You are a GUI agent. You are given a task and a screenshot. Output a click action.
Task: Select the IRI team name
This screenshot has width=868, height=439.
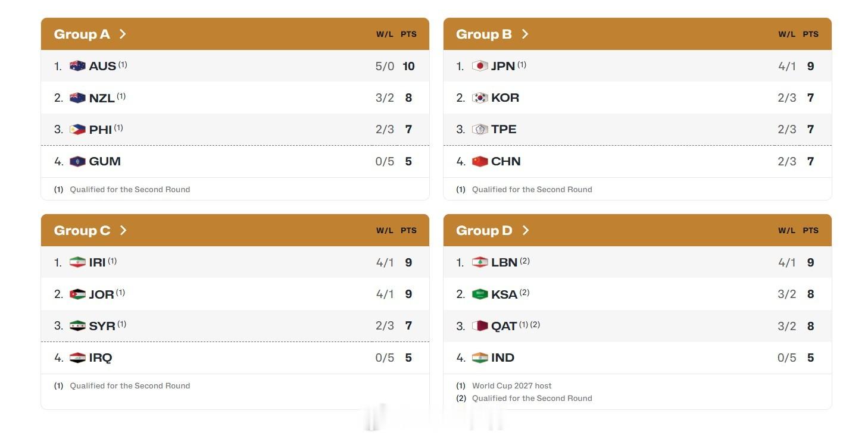click(x=97, y=262)
